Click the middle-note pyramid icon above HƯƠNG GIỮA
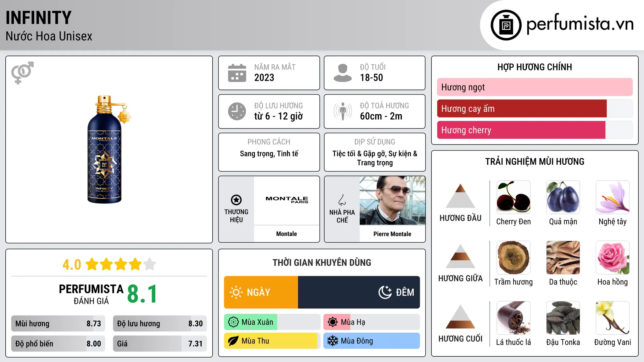This screenshot has height=362, width=644. click(x=460, y=256)
